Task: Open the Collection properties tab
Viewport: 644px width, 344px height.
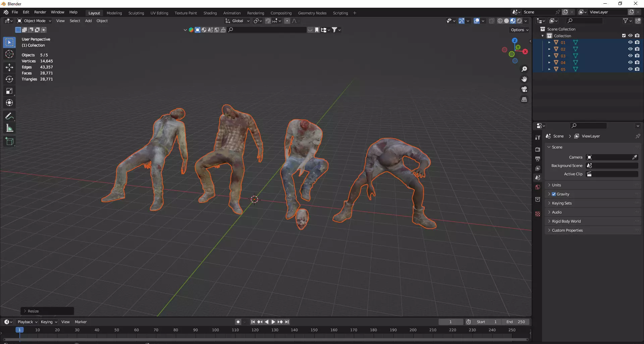Action: [538, 199]
